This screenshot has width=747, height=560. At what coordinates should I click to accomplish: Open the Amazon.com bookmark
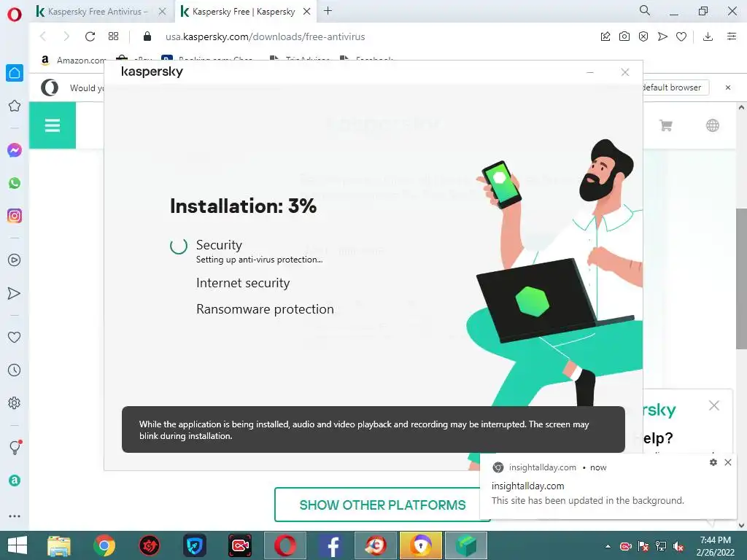pyautogui.click(x=74, y=60)
